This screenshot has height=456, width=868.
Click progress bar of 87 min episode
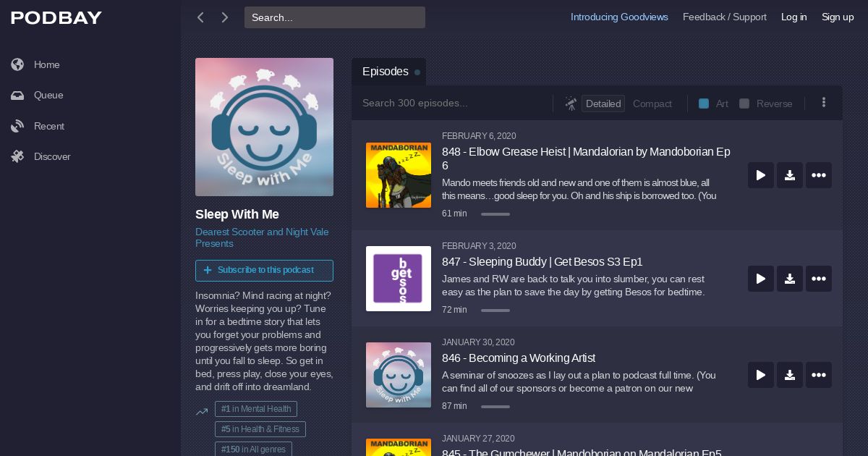pos(495,407)
